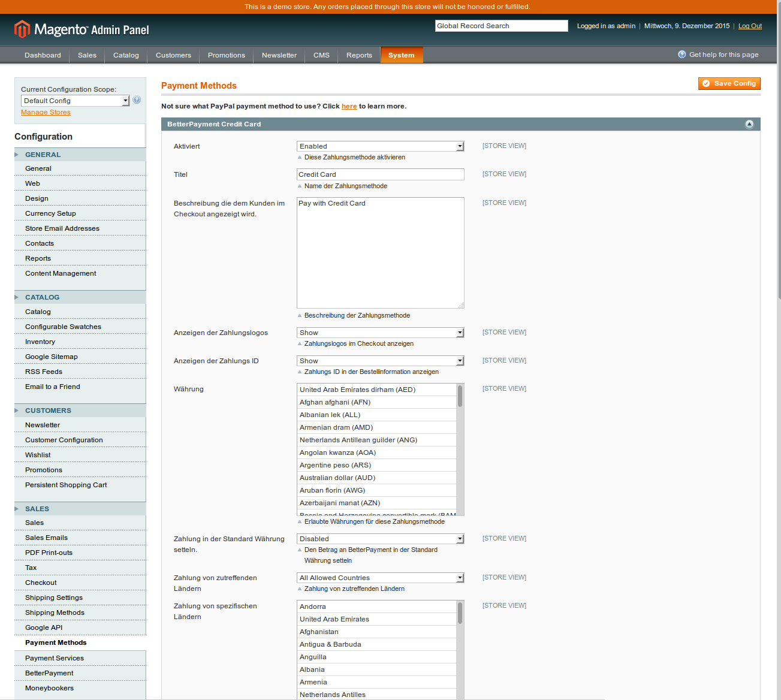Open the Dashboard menu
This screenshot has height=700, width=781.
(x=43, y=55)
